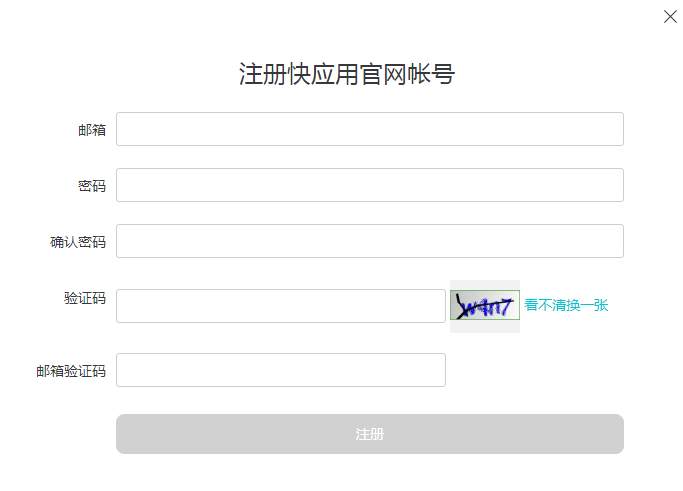Submit with the gray 注册 button

[x=370, y=434]
